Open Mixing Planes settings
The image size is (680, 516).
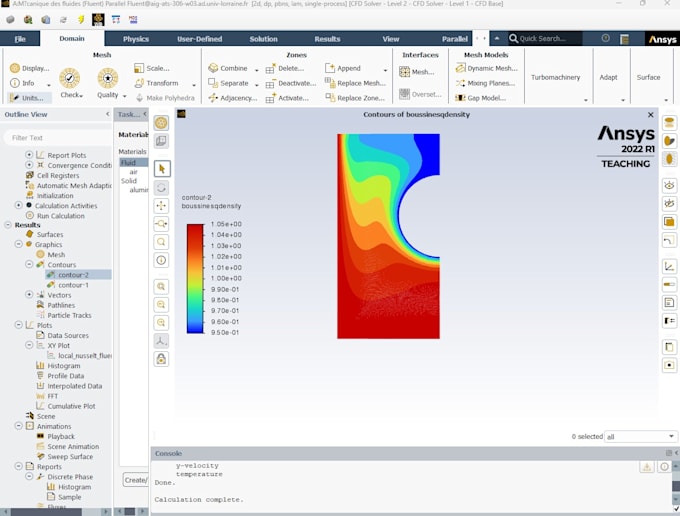coord(485,83)
